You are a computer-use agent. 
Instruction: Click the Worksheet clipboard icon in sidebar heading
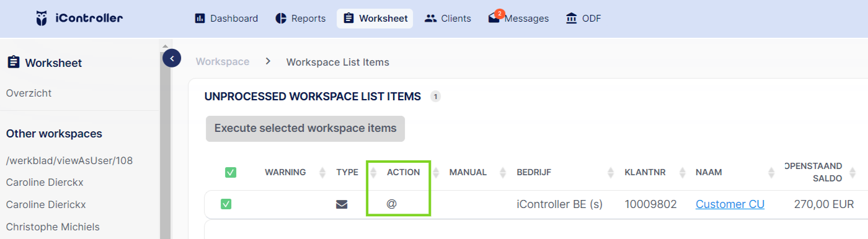pos(13,63)
